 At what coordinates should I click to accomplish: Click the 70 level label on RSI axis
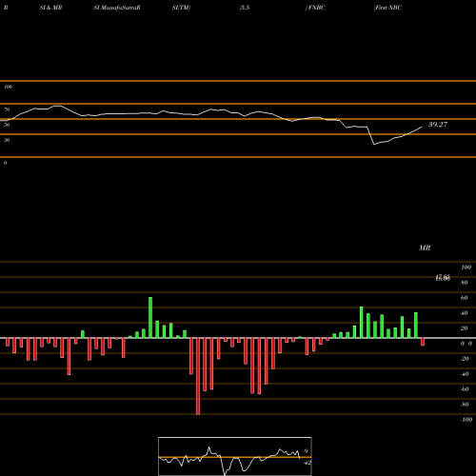click(7, 109)
